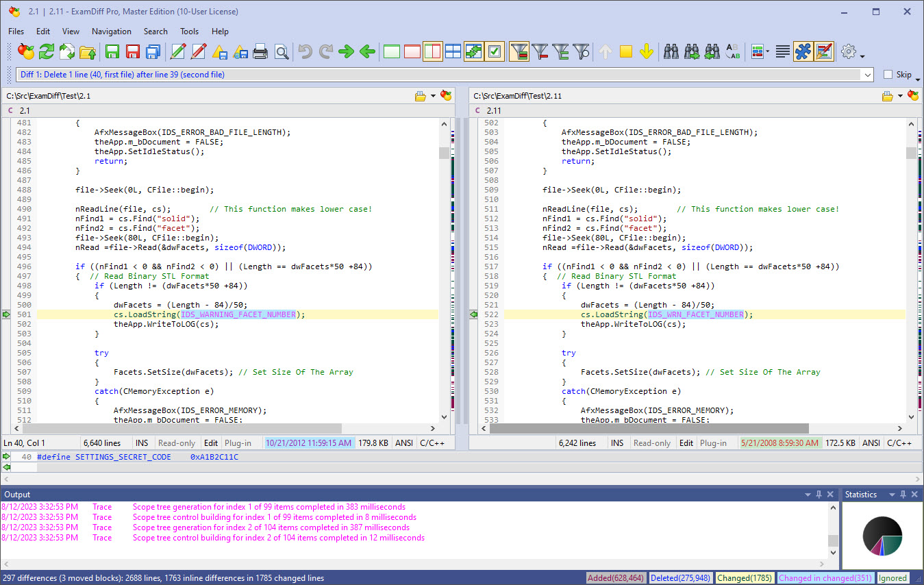Click the yellow down arrow icon
This screenshot has width=924, height=585.
(x=647, y=51)
